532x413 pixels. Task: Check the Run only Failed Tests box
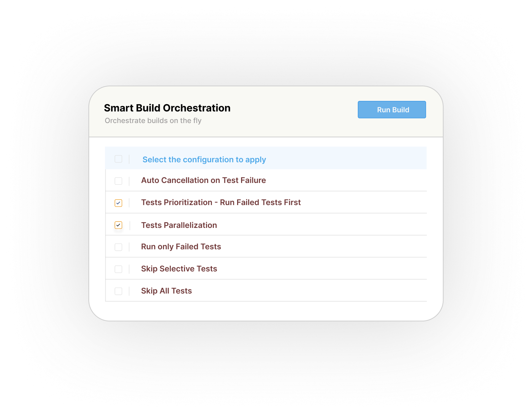pyautogui.click(x=118, y=247)
